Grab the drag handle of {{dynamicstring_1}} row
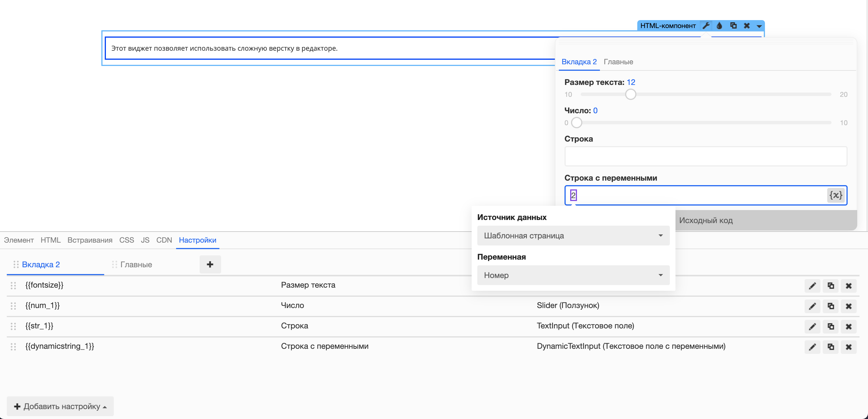The height and width of the screenshot is (419, 868). point(13,347)
